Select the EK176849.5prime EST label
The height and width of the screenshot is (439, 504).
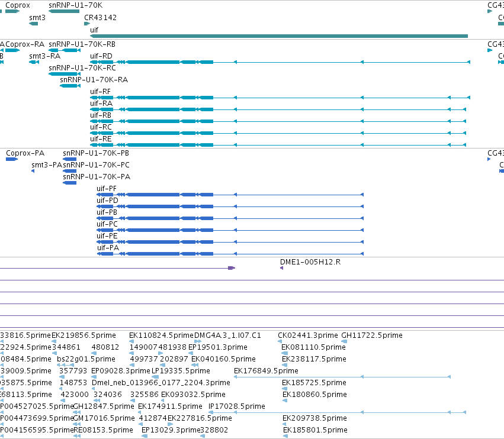coord(266,371)
